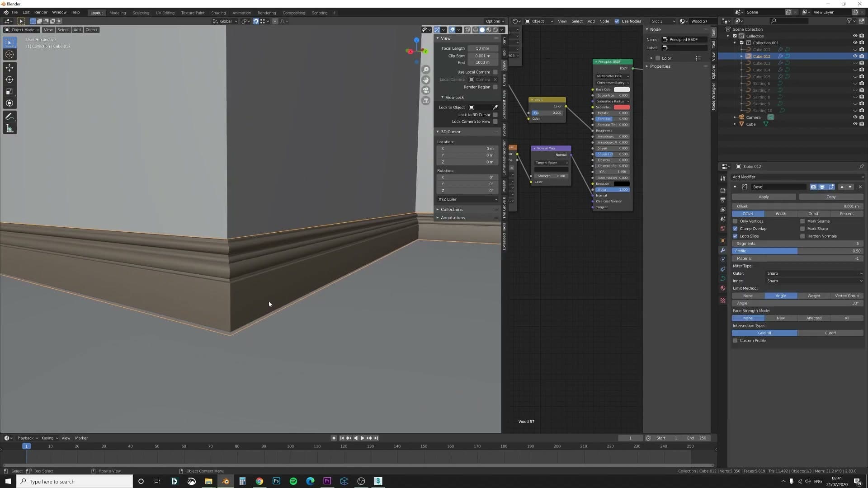Enable Lock Camera to View checkbox
Viewport: 868px width, 488px height.
[x=495, y=122]
